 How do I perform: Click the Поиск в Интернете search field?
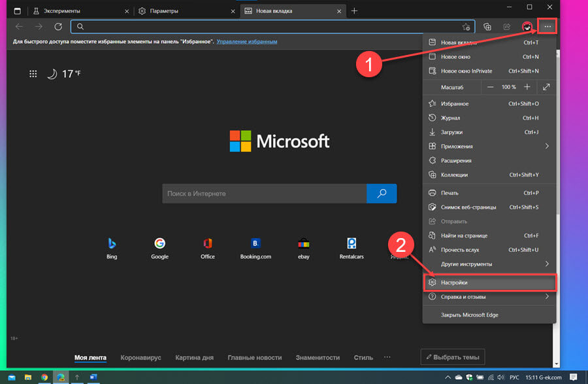click(265, 194)
